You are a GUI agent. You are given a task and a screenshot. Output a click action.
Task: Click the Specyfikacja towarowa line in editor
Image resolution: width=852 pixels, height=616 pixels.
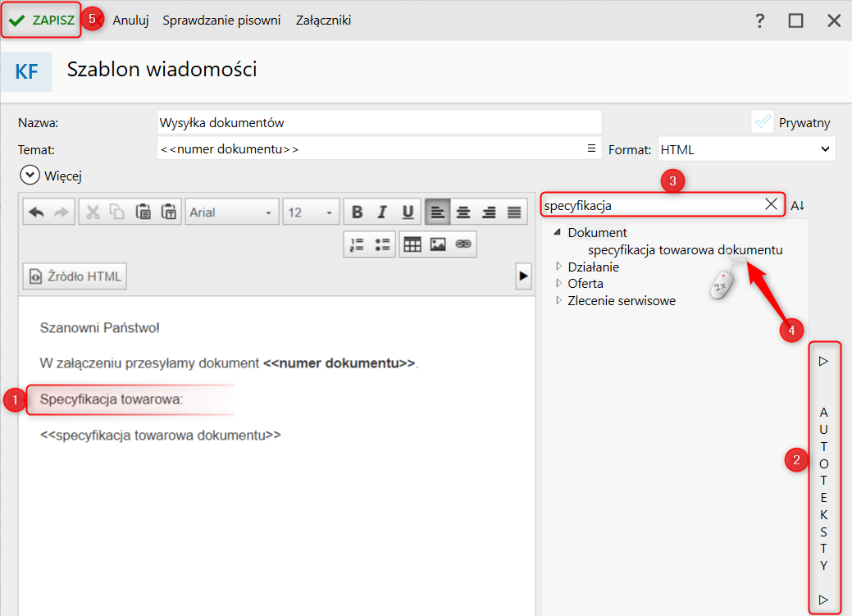pyautogui.click(x=112, y=399)
